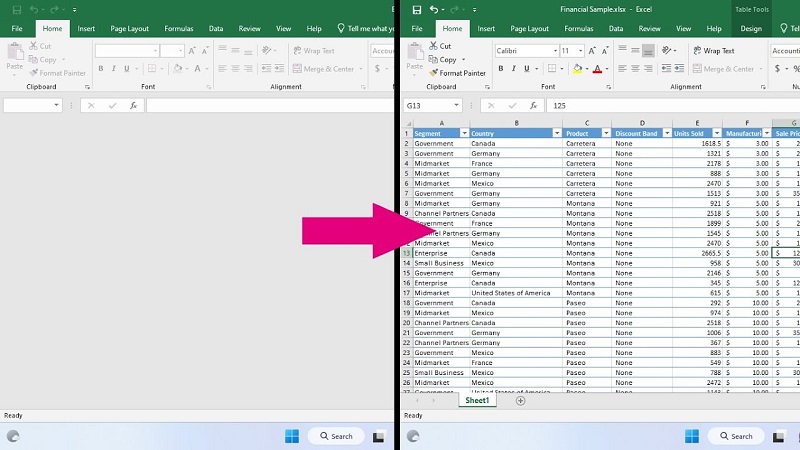The width and height of the screenshot is (800, 450).
Task: Click the Insert Function fx icon beside value 125
Action: (x=534, y=105)
